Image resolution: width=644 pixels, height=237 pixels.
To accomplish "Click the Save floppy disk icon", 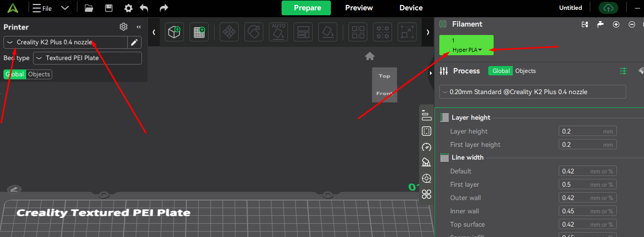I will (x=109, y=8).
